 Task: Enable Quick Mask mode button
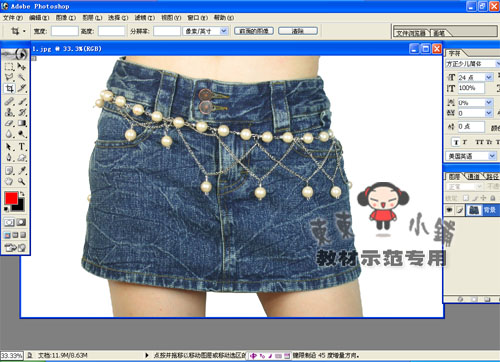coord(21,222)
